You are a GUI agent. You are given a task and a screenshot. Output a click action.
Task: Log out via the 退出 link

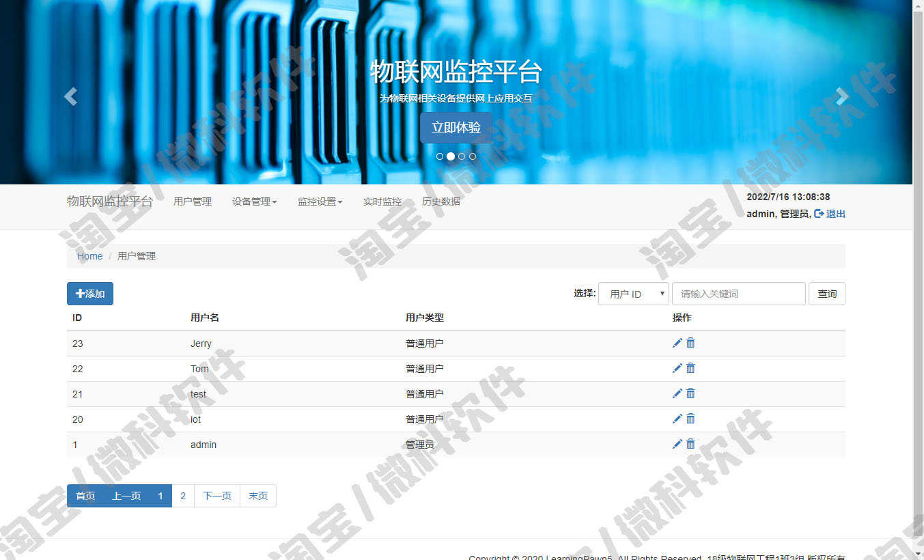coord(830,214)
